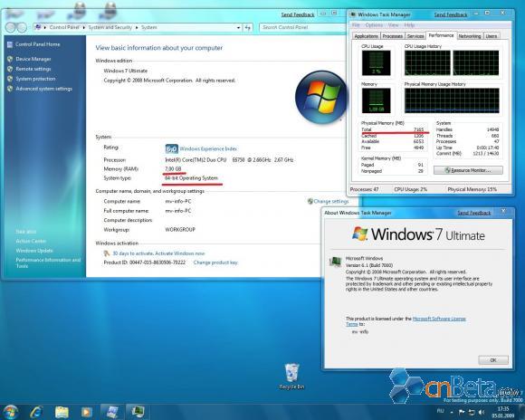Click the Search Control Panel field
Viewport: 525px width, 420px height.
point(302,27)
